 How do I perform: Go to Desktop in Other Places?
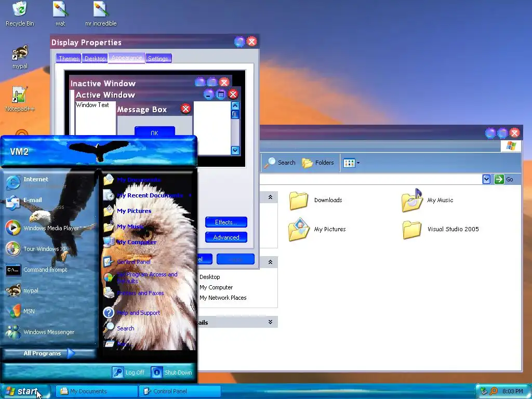[210, 277]
